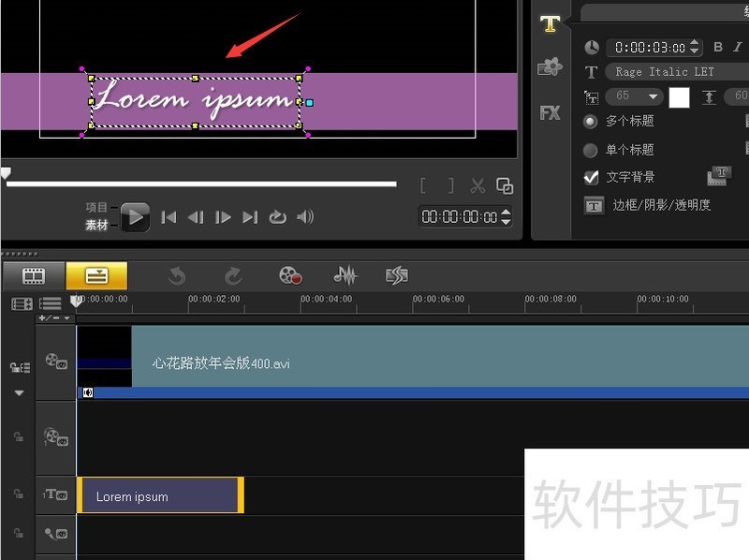
Task: Click the 00:00:04:00 ruler mark
Action: click(x=326, y=299)
